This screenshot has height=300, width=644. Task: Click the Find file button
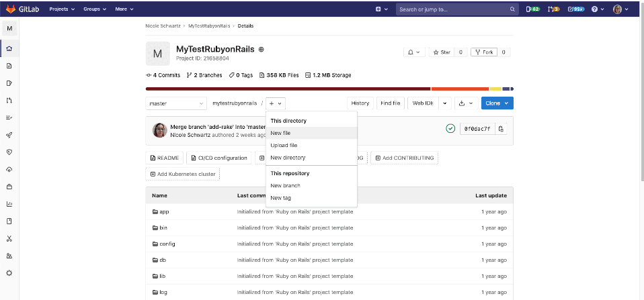click(390, 103)
